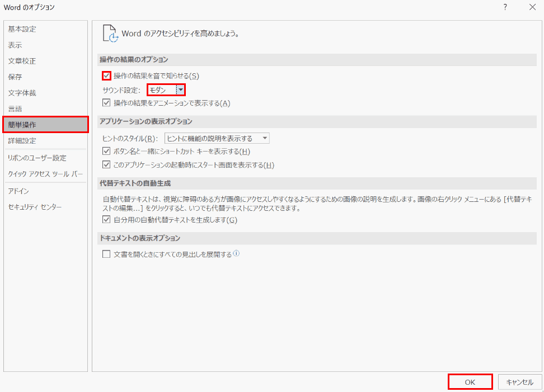Close the Word のオプション dialog
544x392 pixels.
click(532, 7)
